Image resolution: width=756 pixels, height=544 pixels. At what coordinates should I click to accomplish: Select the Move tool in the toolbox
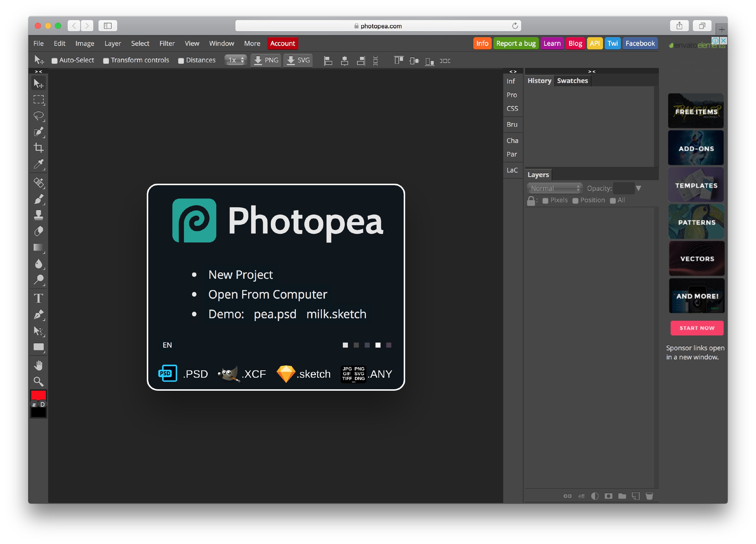tap(39, 83)
